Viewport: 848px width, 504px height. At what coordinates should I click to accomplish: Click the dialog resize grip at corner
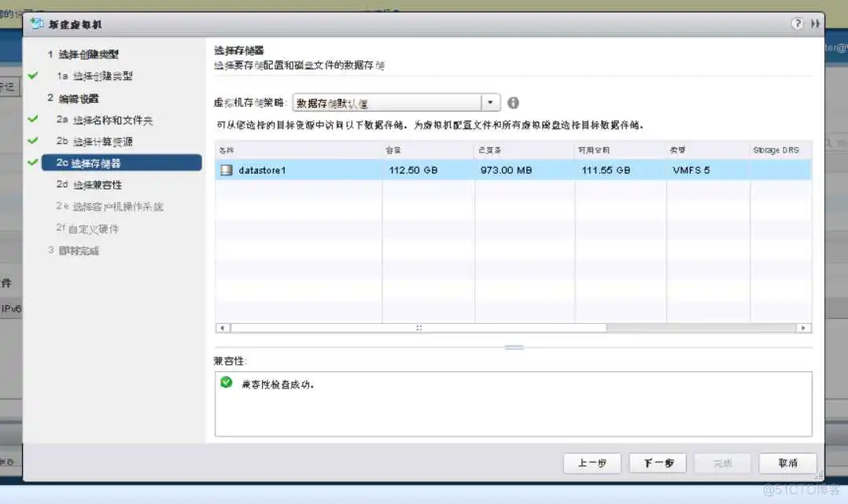coord(819,476)
